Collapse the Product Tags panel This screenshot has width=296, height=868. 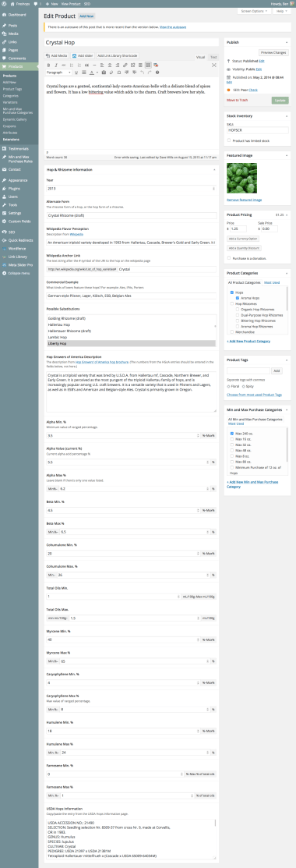coord(287,360)
